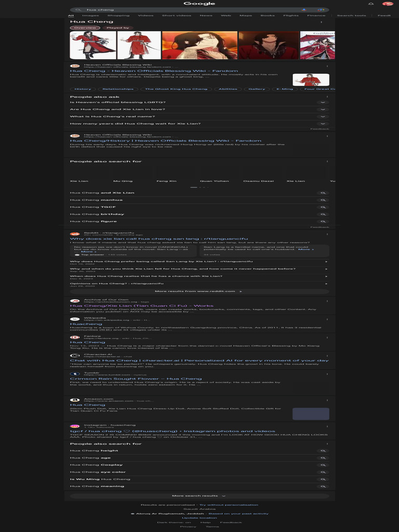
Task: Click search icon for Hua Cheng manhua
Action: click(x=323, y=200)
